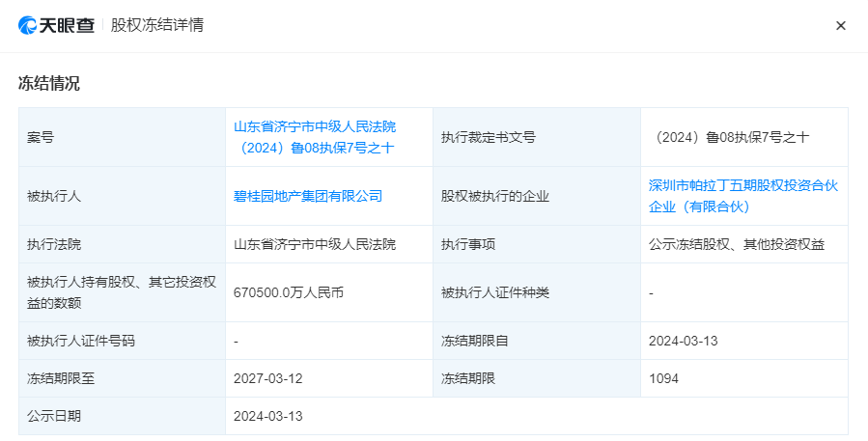
Task: Select amount 670500.0万人民币
Action: coord(289,292)
